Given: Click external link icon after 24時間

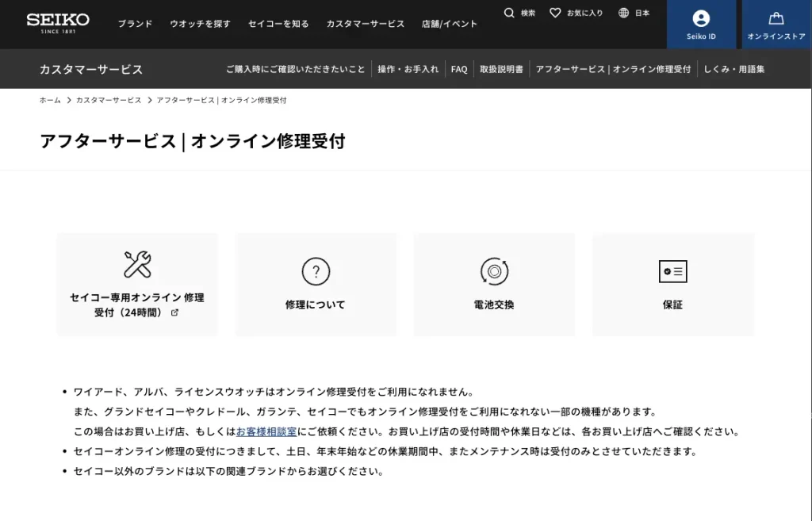Looking at the screenshot, I should click(174, 312).
